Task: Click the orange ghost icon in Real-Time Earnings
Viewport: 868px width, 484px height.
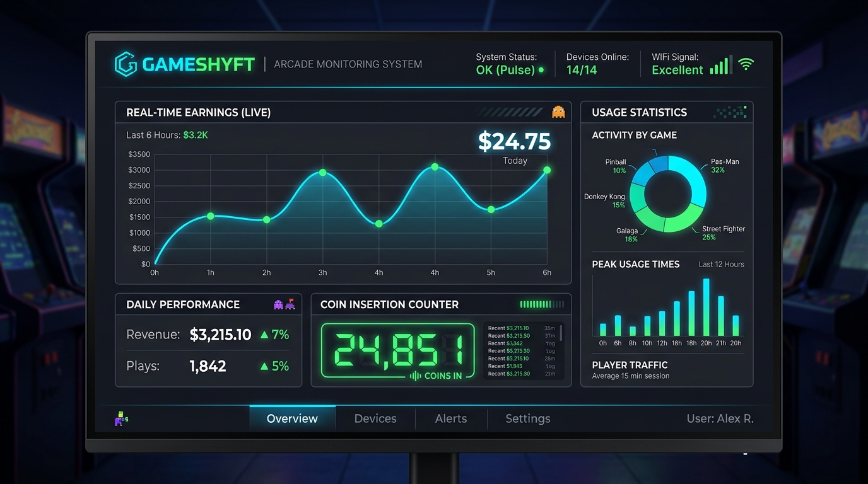Action: 558,112
